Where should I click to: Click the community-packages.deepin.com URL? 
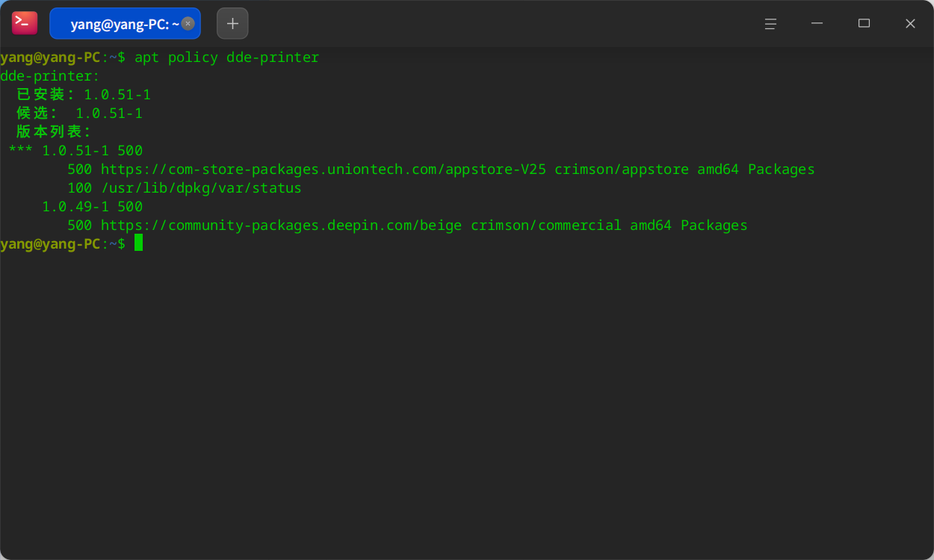coord(281,225)
